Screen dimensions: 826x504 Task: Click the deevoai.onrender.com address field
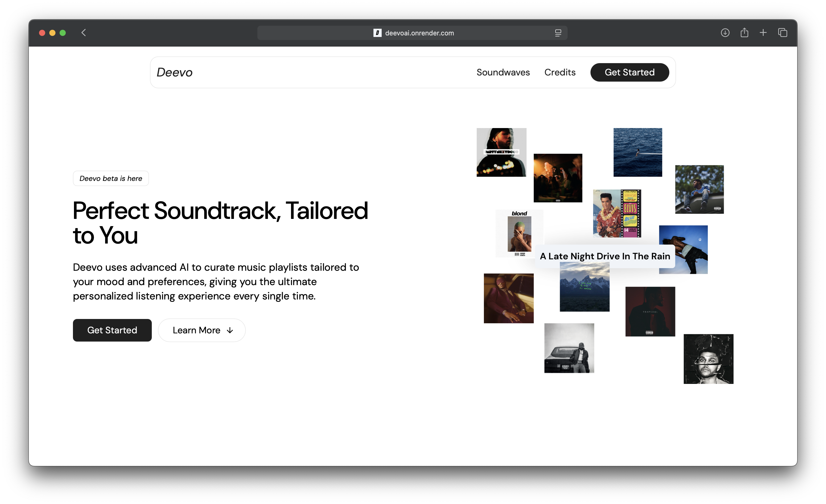[412, 33]
